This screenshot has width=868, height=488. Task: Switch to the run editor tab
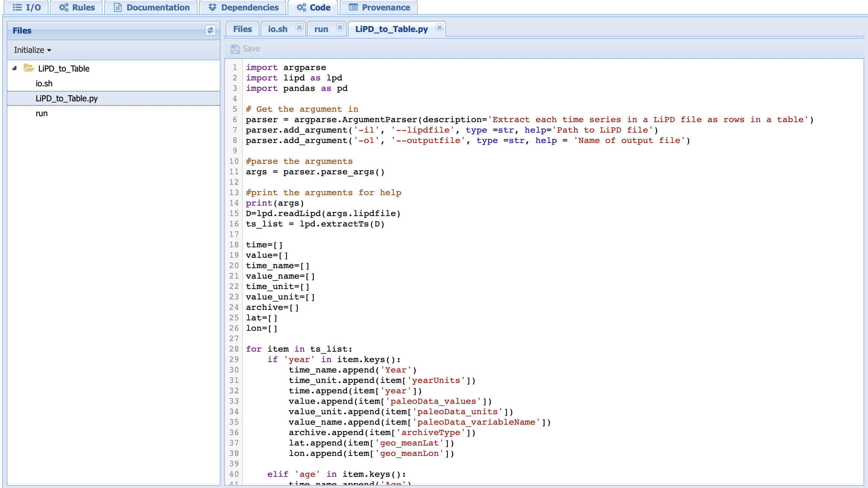(321, 29)
